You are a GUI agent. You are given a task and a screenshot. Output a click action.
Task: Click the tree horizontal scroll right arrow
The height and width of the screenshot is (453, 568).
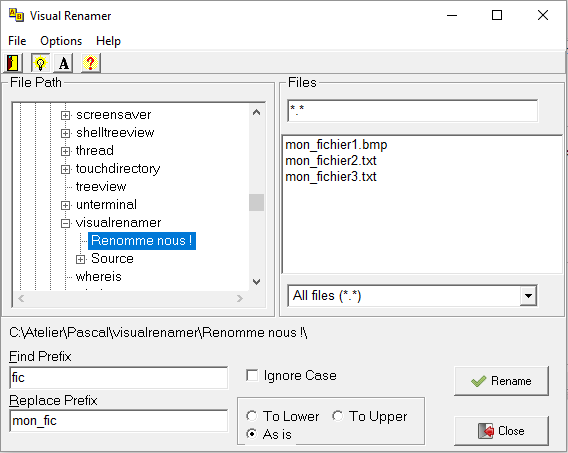239,298
